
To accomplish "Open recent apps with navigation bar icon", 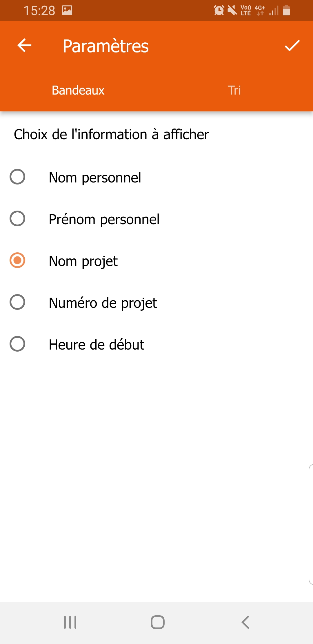I will pos(70,622).
